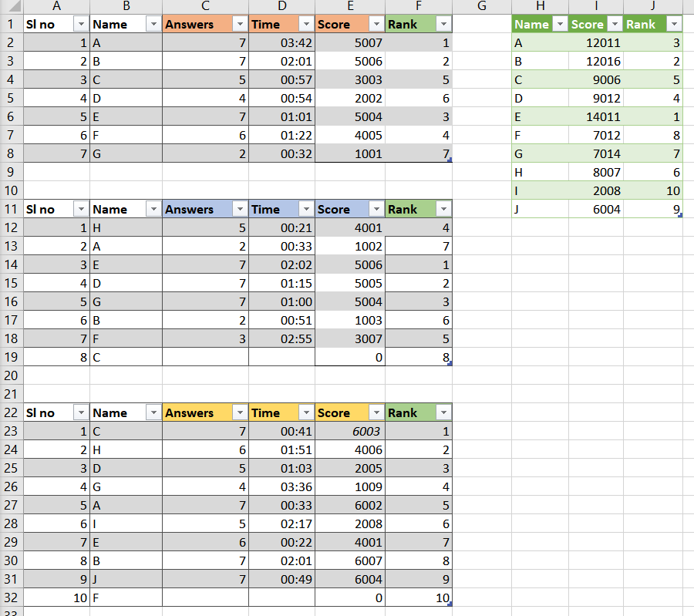This screenshot has width=694, height=616.
Task: Open Time filter dropdown in row 1
Action: 306,24
